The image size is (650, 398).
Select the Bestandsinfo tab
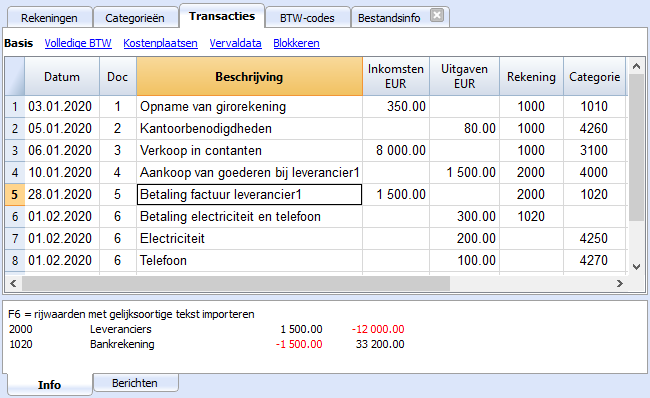389,18
